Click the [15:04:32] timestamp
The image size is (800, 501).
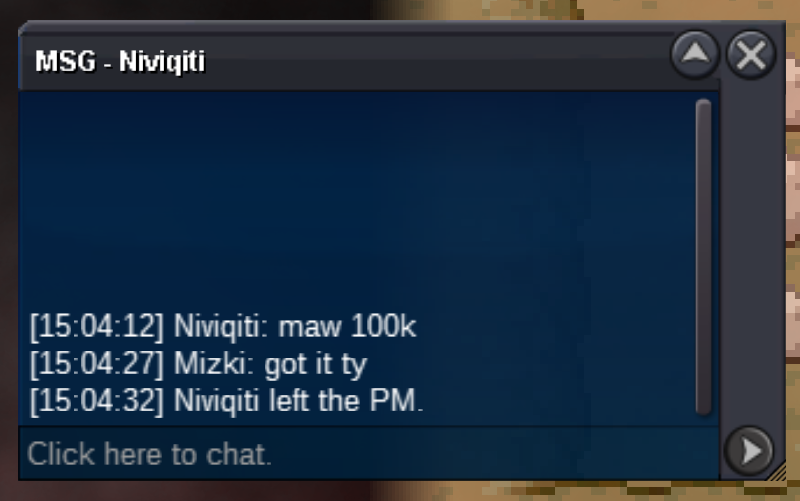point(97,401)
